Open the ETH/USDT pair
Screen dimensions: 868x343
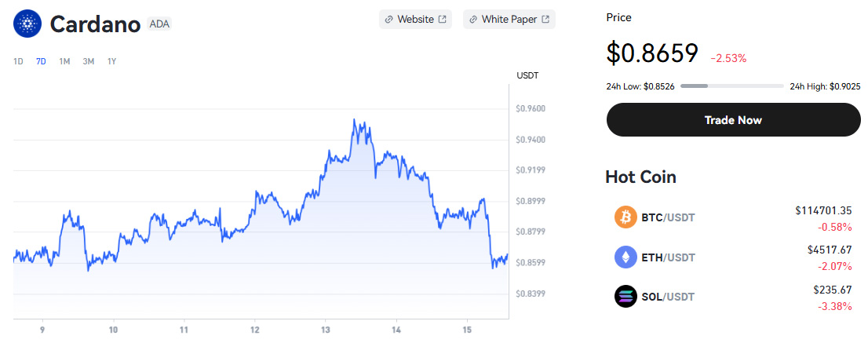[668, 257]
